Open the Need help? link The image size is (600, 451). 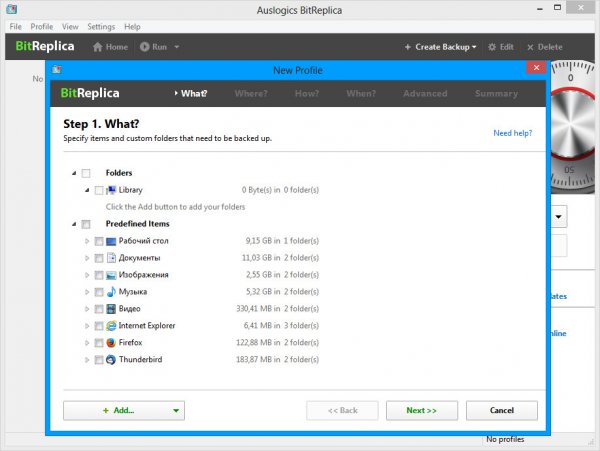[512, 133]
